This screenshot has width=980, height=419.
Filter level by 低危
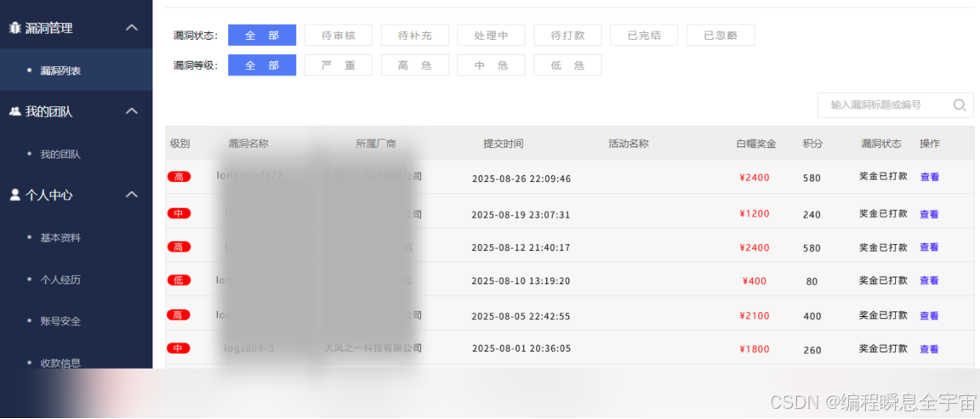pyautogui.click(x=567, y=65)
